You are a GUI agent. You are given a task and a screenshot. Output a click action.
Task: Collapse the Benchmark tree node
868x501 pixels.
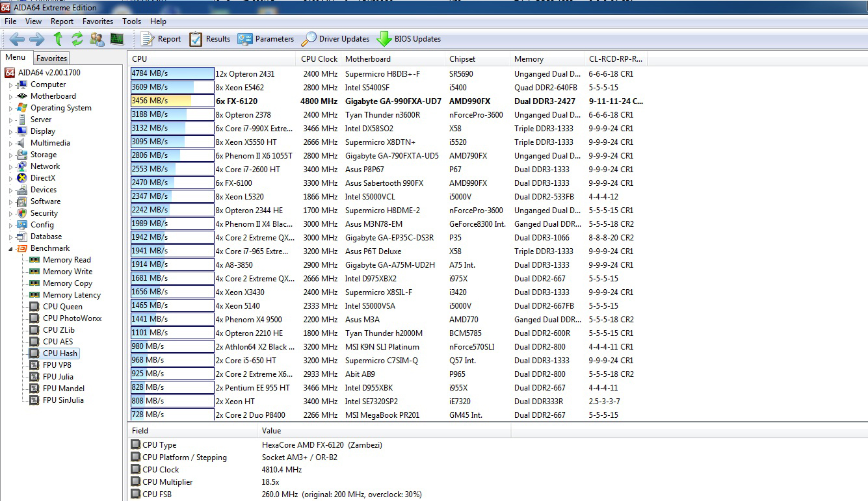[x=10, y=248]
